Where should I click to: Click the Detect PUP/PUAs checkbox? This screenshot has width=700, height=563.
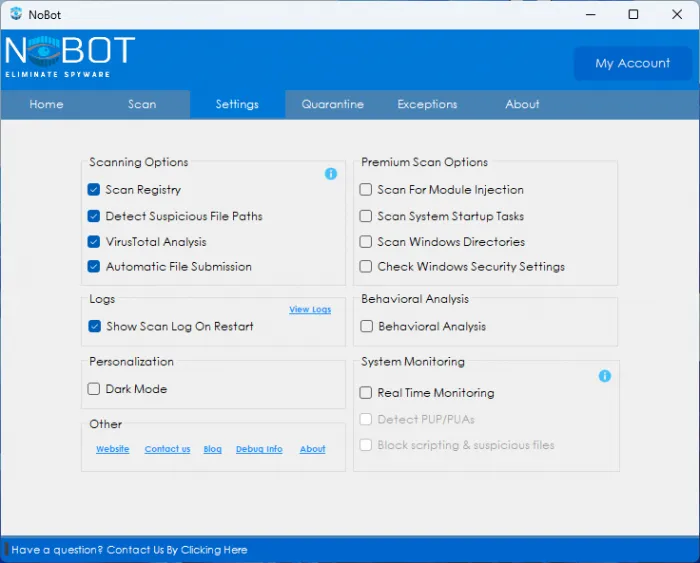366,419
